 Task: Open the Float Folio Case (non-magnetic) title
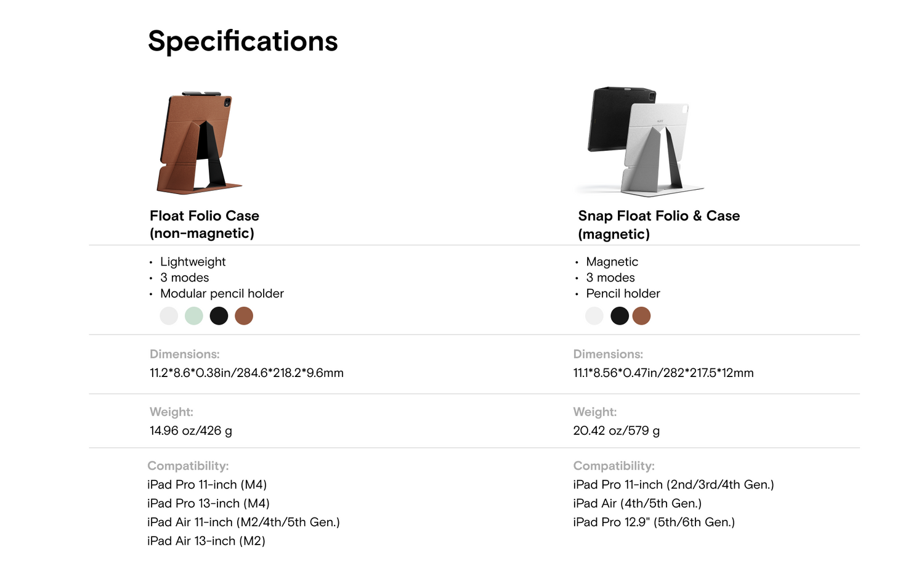pos(204,224)
